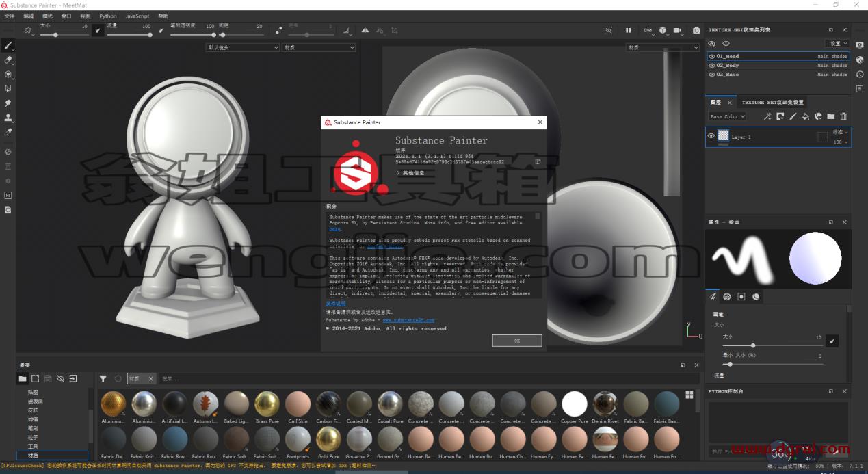Select the Clone stamp tool

(8, 117)
